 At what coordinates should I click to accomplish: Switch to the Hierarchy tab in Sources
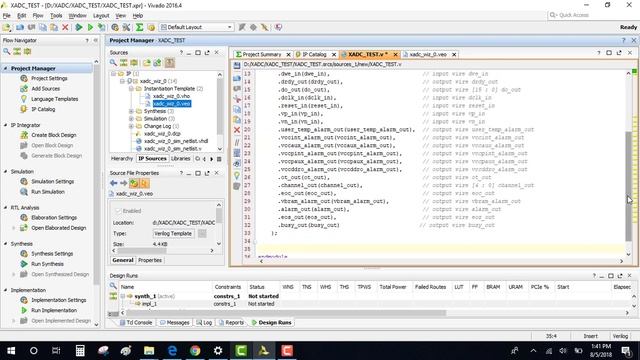tap(122, 159)
